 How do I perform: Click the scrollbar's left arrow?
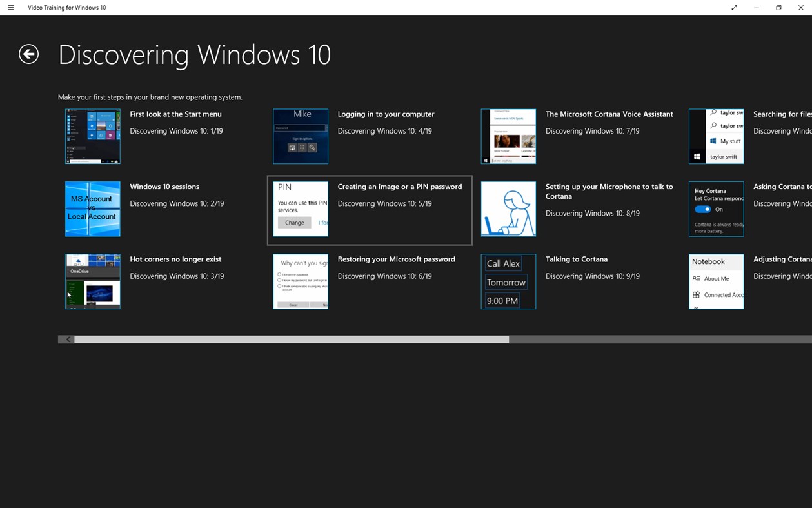67,339
